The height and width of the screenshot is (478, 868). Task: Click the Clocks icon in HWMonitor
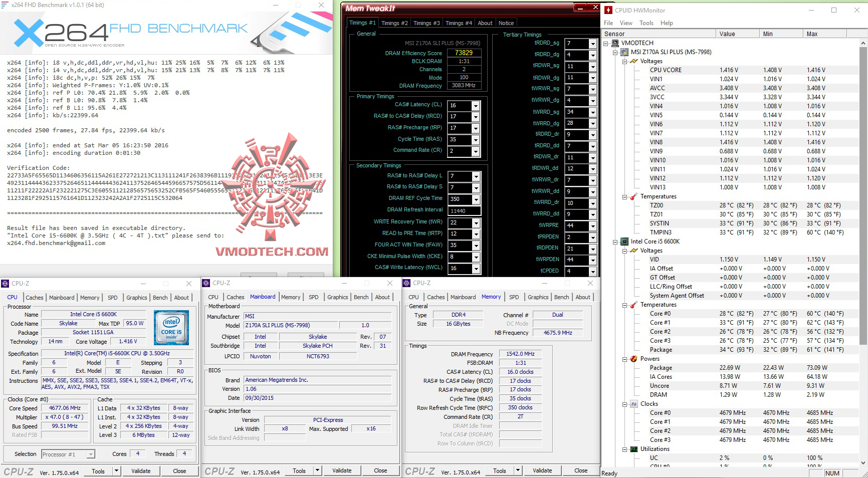[634, 404]
